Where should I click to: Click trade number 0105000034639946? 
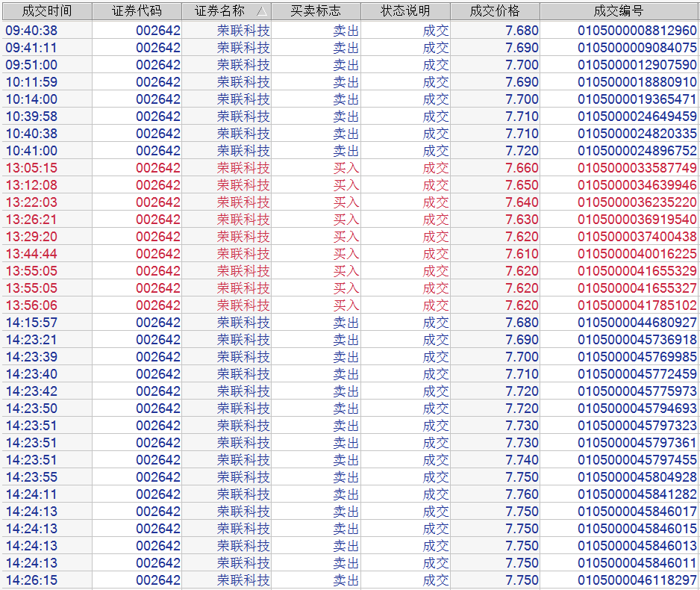[x=637, y=185]
